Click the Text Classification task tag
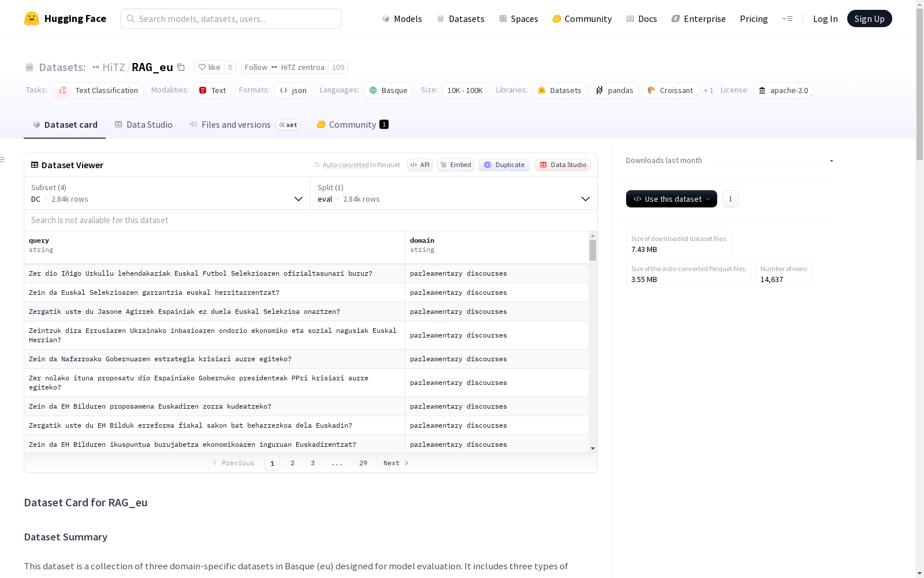This screenshot has width=924, height=578. [98, 90]
